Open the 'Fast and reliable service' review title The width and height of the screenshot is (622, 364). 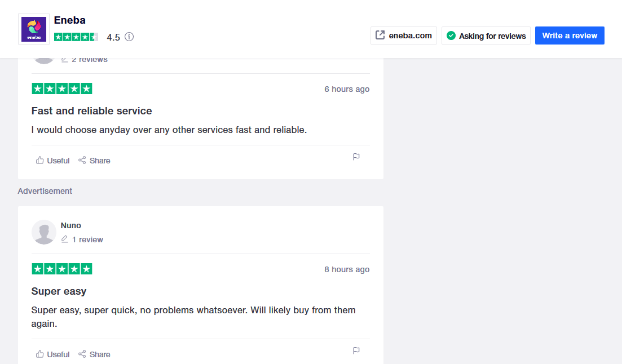91,111
